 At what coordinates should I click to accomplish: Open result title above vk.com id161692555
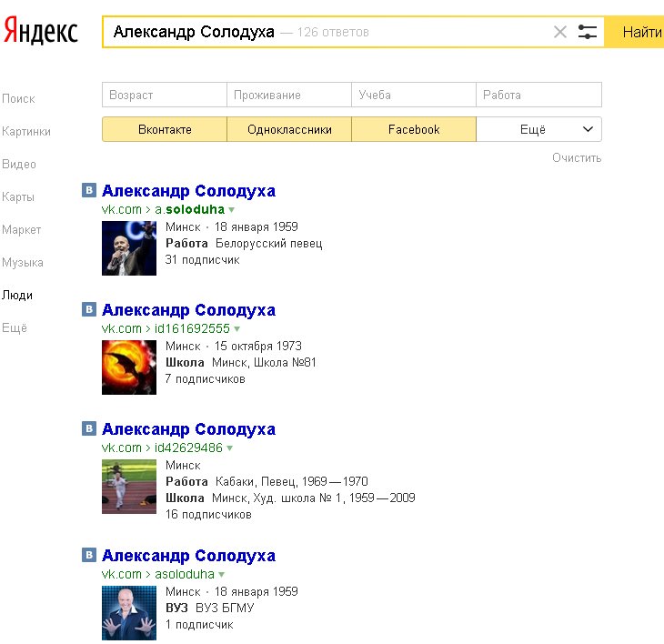[x=188, y=310]
